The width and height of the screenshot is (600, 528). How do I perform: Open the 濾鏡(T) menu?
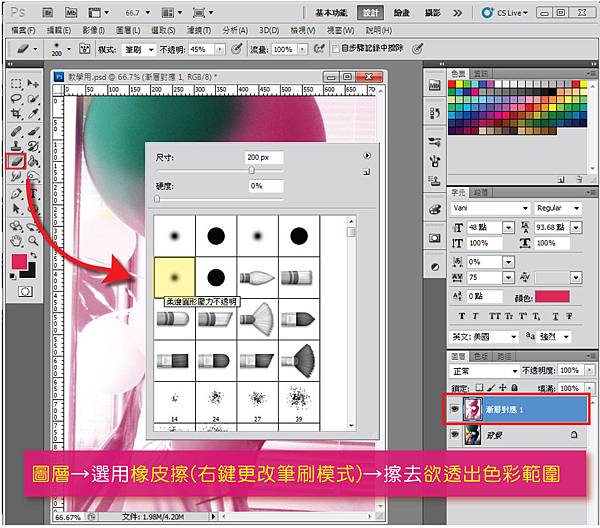pyautogui.click(x=199, y=30)
